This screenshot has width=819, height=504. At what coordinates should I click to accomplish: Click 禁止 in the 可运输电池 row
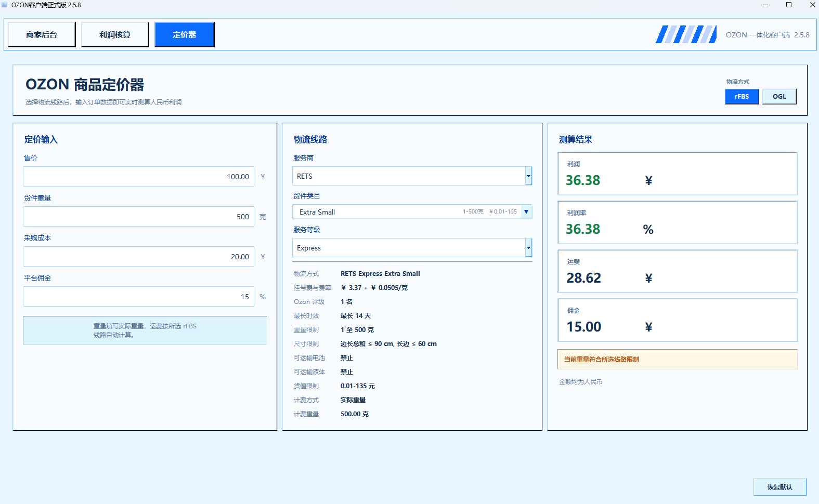(x=347, y=358)
